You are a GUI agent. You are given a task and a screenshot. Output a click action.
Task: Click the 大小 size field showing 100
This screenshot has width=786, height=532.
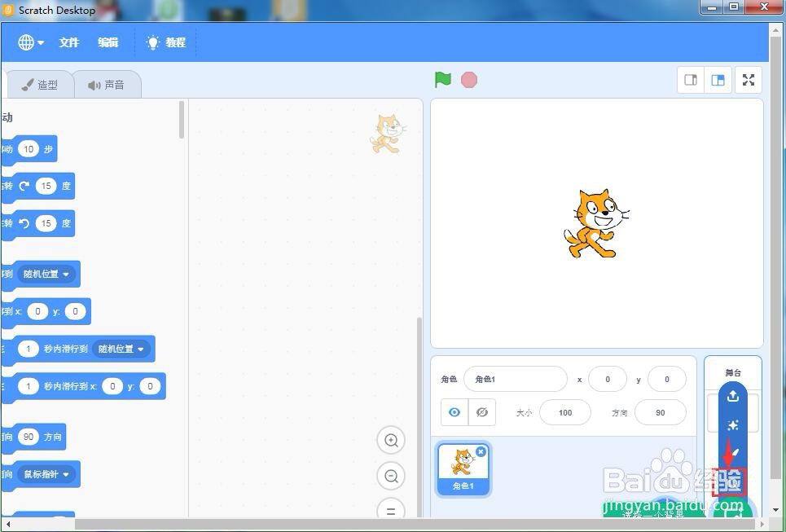[565, 412]
